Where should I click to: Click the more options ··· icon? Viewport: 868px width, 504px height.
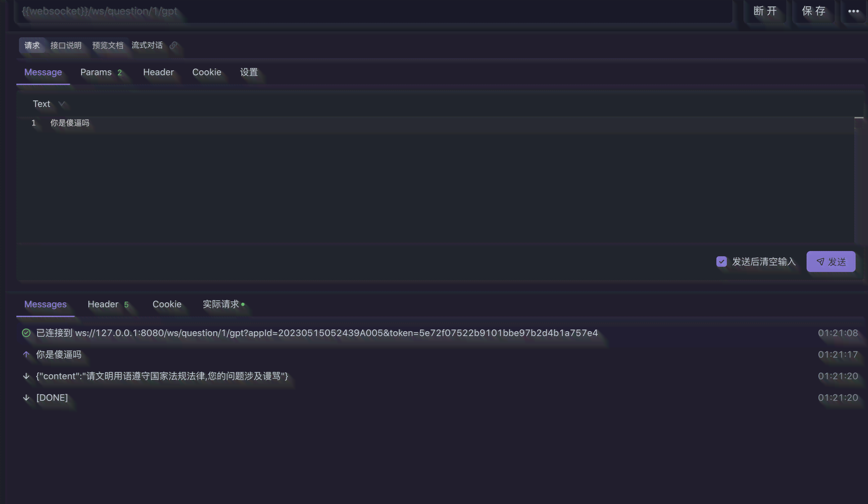[854, 11]
